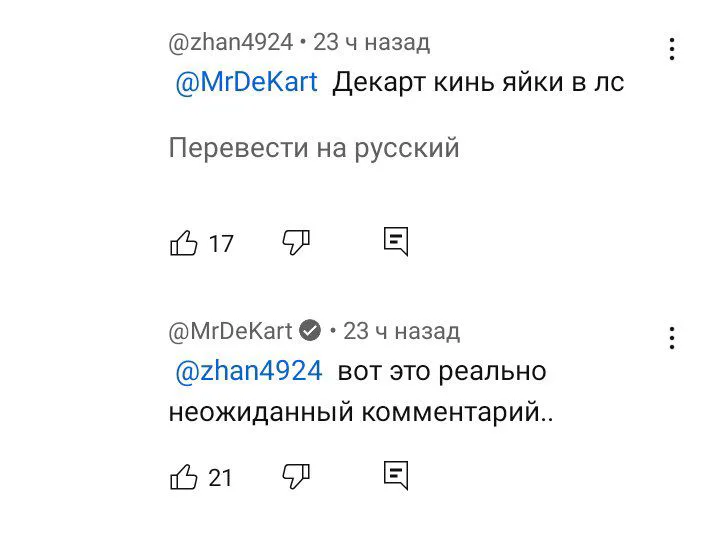Click the blue @MrDeKart mention
Viewport: 720px width, 537px height.
[x=246, y=82]
